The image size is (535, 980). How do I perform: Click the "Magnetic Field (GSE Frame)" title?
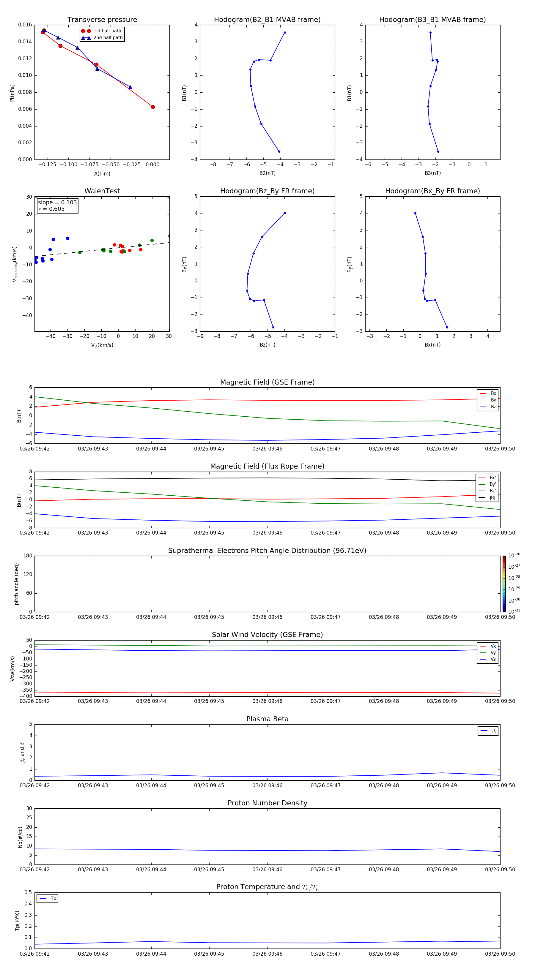[x=267, y=382]
